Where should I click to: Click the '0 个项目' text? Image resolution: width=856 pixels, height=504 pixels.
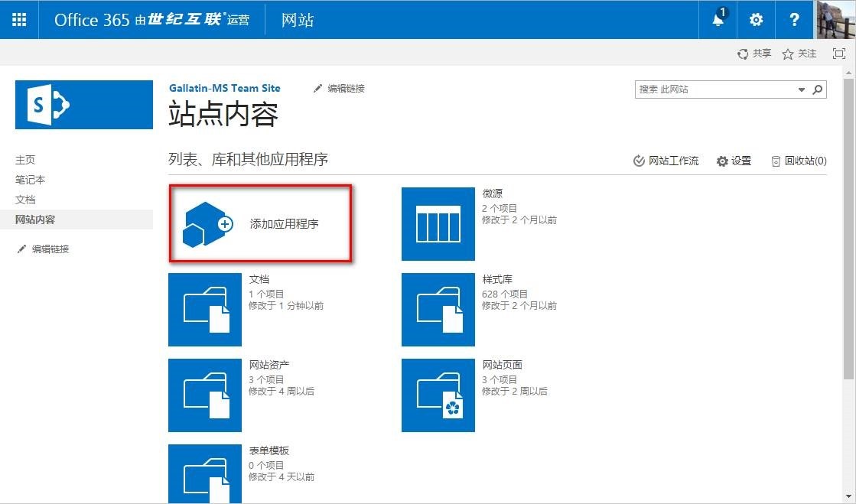coord(266,465)
